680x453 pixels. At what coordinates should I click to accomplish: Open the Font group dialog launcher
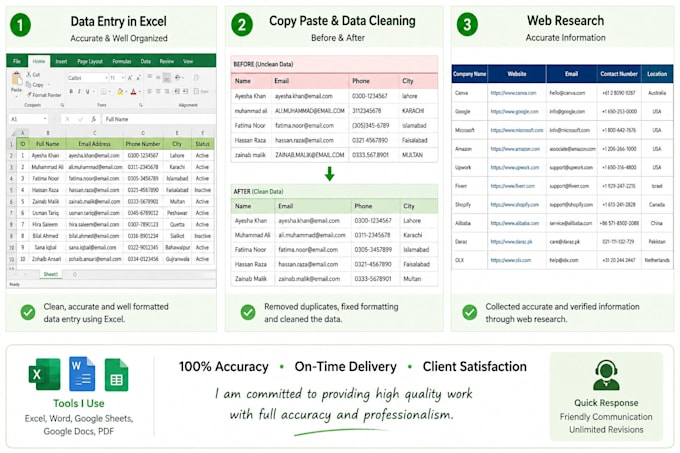141,105
